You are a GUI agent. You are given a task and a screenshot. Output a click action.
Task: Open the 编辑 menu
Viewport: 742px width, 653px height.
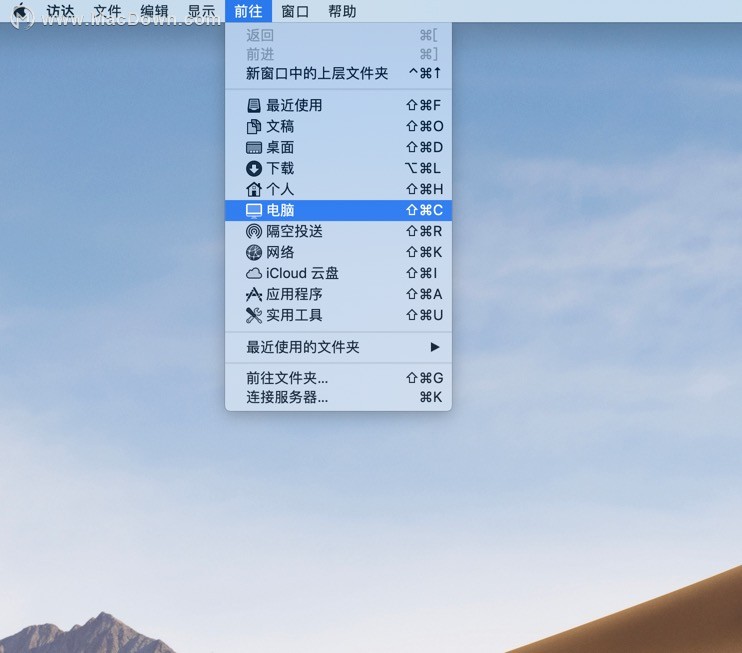[x=155, y=11]
